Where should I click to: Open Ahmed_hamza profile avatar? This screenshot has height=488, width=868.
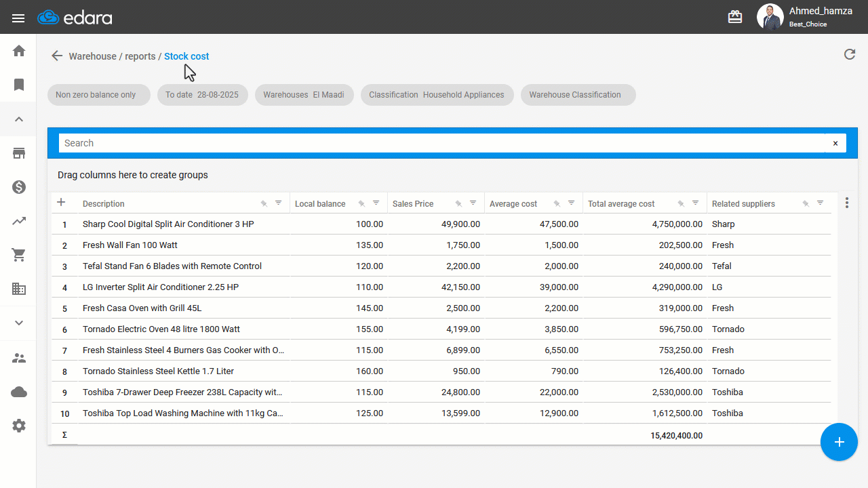point(770,17)
